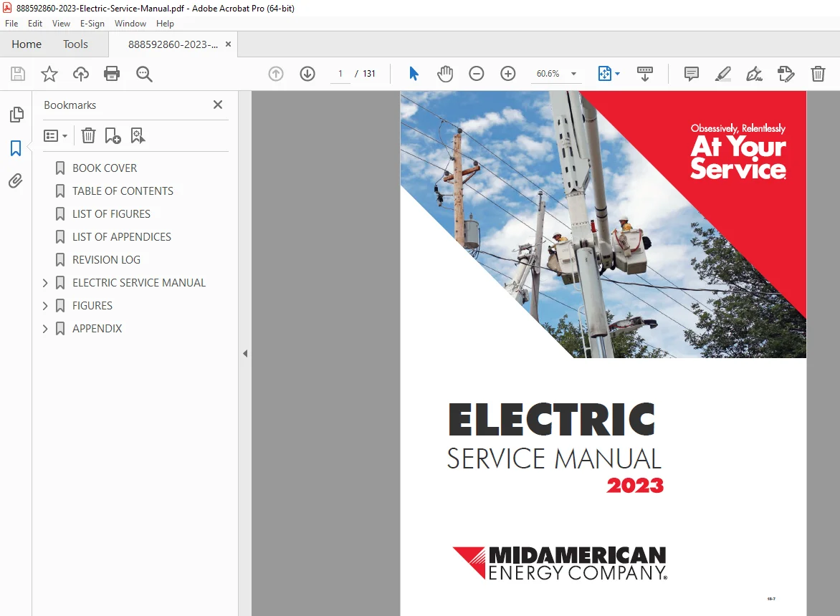Close the 888592860-2023 document tab
The height and width of the screenshot is (616, 840).
[228, 44]
